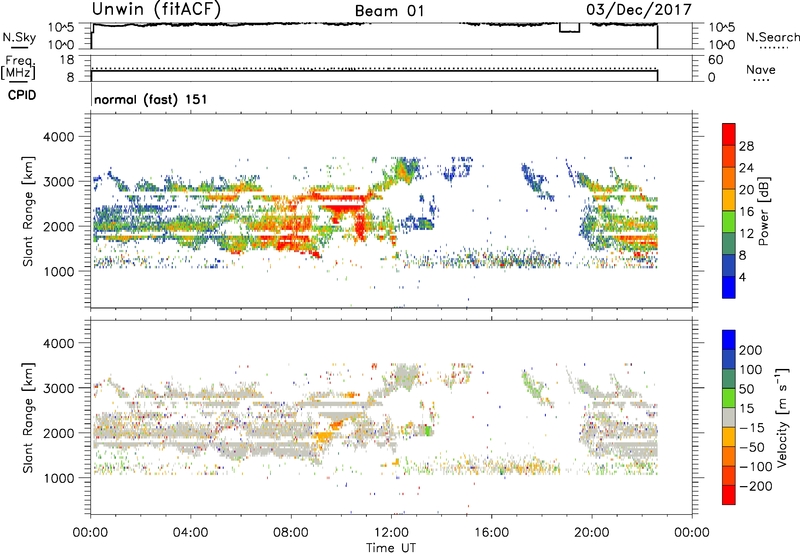Click '12:00' on the time axis
Image resolution: width=800 pixels, height=554 pixels.
click(392, 533)
